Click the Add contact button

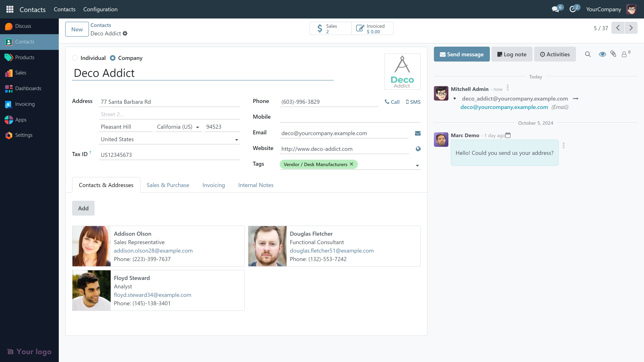click(x=83, y=208)
